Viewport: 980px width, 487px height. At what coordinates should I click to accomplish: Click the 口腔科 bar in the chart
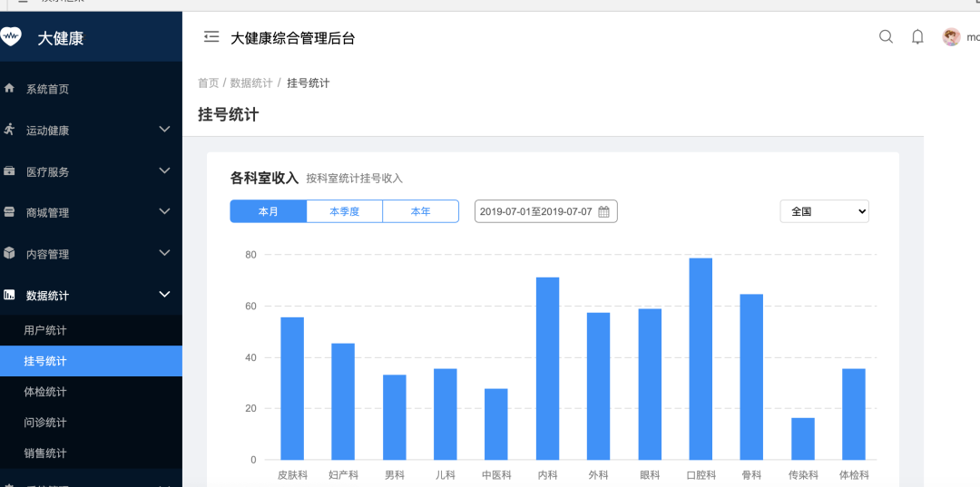click(x=701, y=359)
